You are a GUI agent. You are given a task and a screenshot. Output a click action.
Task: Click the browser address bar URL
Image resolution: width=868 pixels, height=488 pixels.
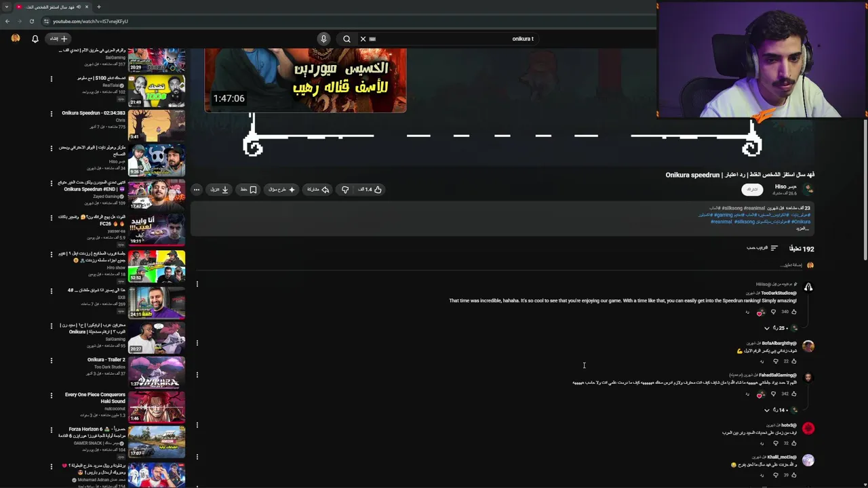tap(90, 21)
